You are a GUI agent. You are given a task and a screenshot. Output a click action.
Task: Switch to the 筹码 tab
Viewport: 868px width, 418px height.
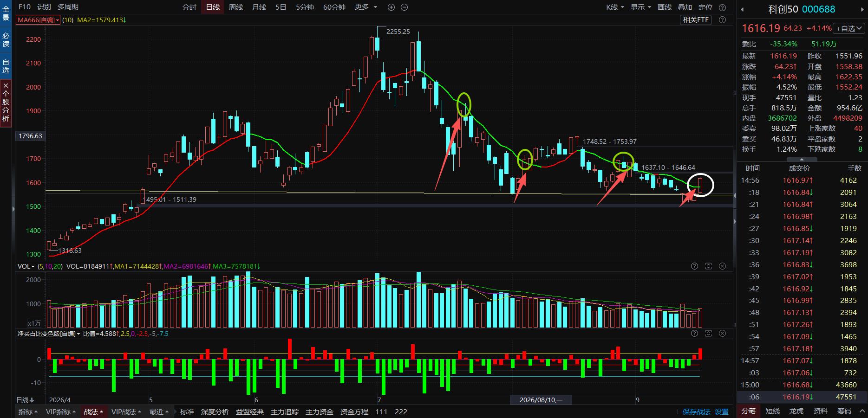click(x=844, y=411)
